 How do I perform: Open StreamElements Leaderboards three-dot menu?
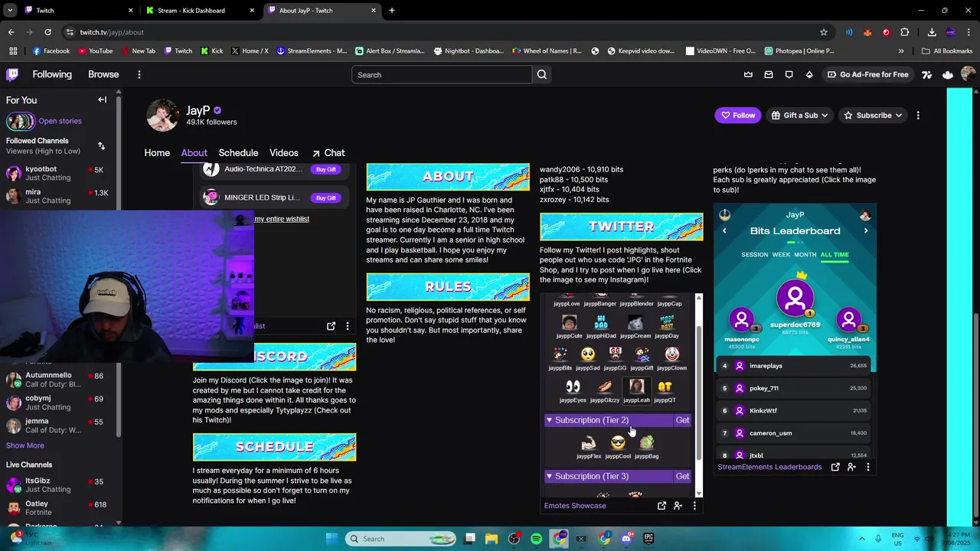tap(867, 467)
